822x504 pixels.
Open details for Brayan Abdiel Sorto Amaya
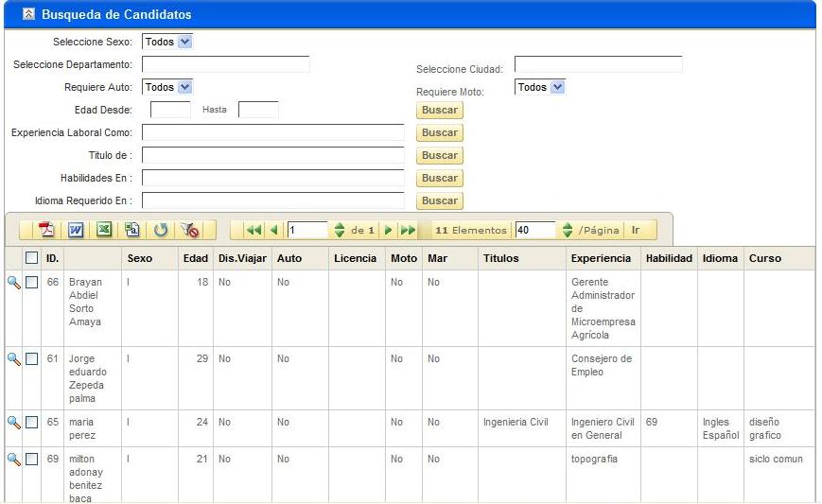pyautogui.click(x=14, y=283)
